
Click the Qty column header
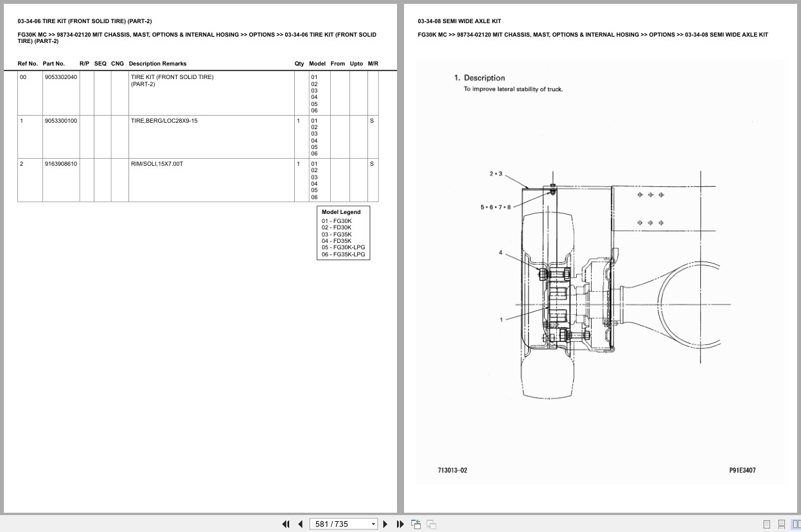click(299, 64)
